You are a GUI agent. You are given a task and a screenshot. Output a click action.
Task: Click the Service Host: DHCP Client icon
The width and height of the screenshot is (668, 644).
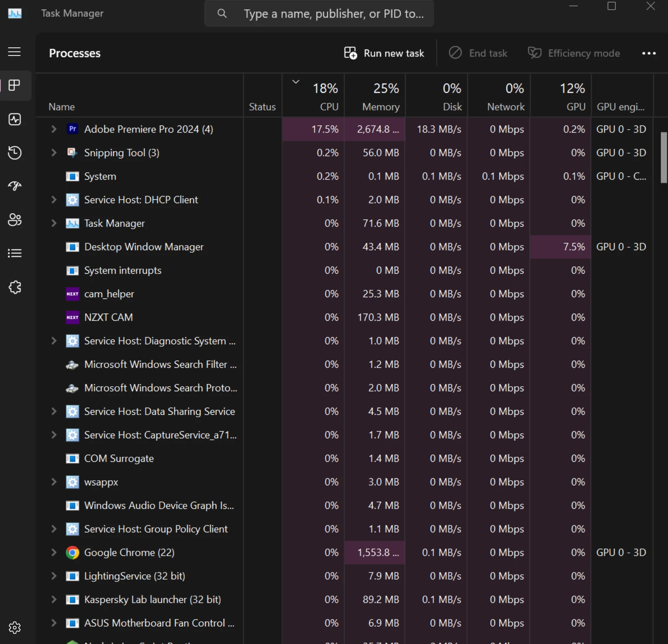click(72, 200)
